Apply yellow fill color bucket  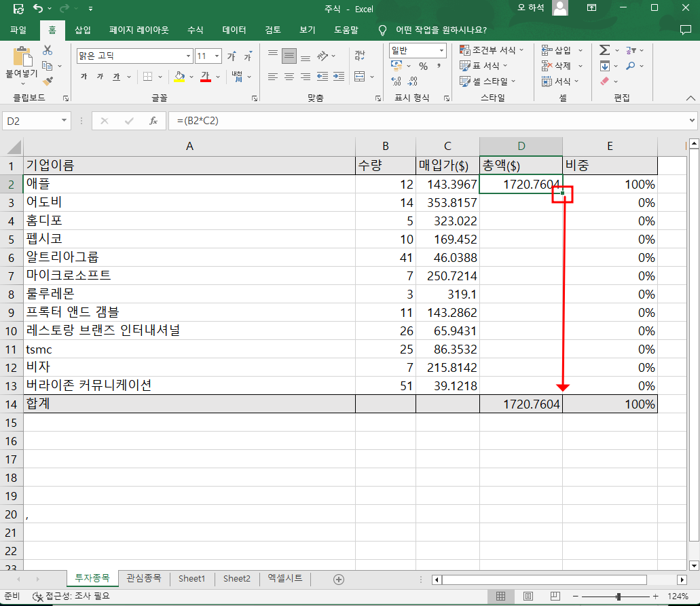179,77
